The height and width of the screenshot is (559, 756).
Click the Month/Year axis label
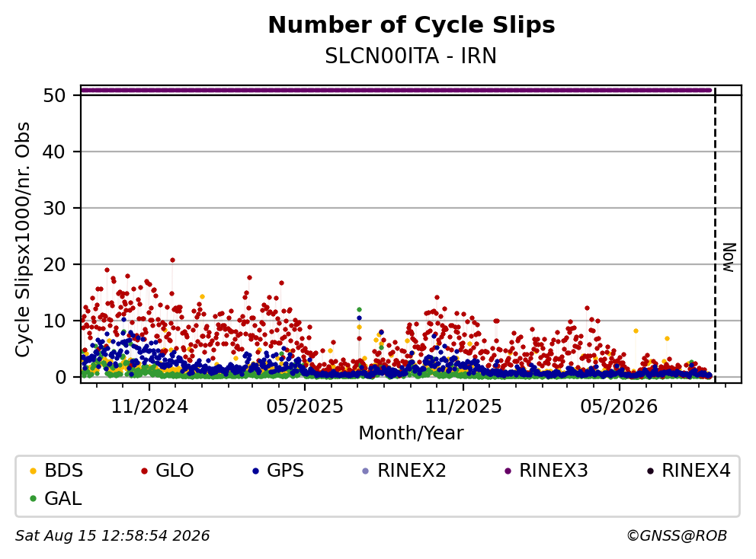pos(411,433)
